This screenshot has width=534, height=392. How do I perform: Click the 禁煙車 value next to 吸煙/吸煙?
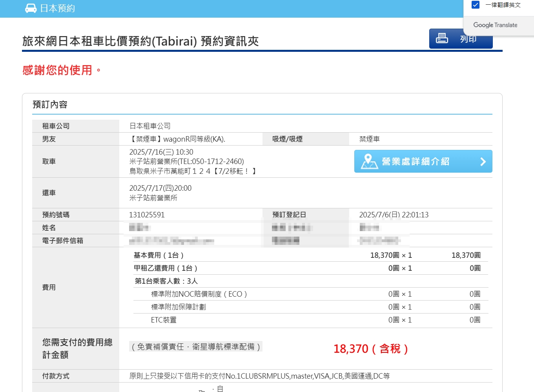pyautogui.click(x=369, y=139)
